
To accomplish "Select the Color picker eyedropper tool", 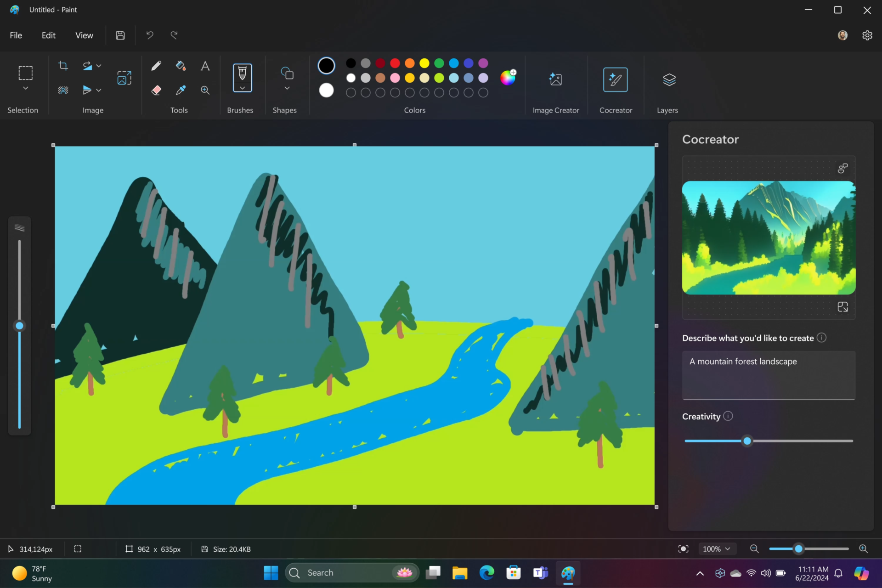I will tap(181, 90).
